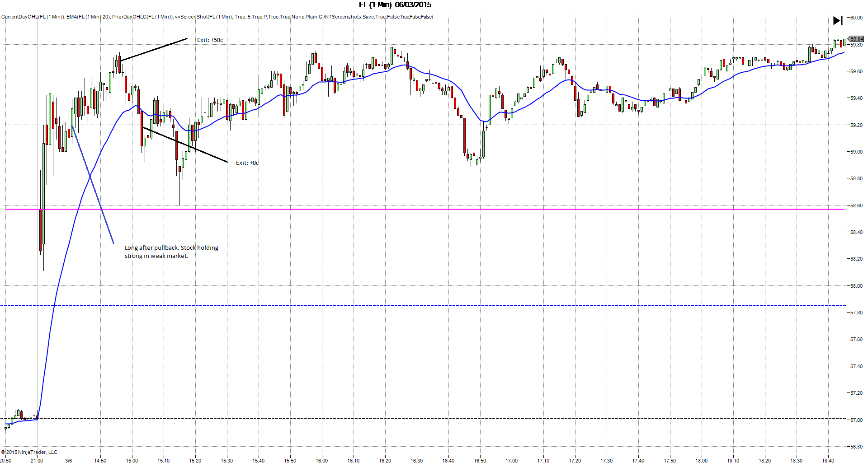868x467 pixels.
Task: Click the 18:20 time axis label
Action: pyautogui.click(x=765, y=461)
